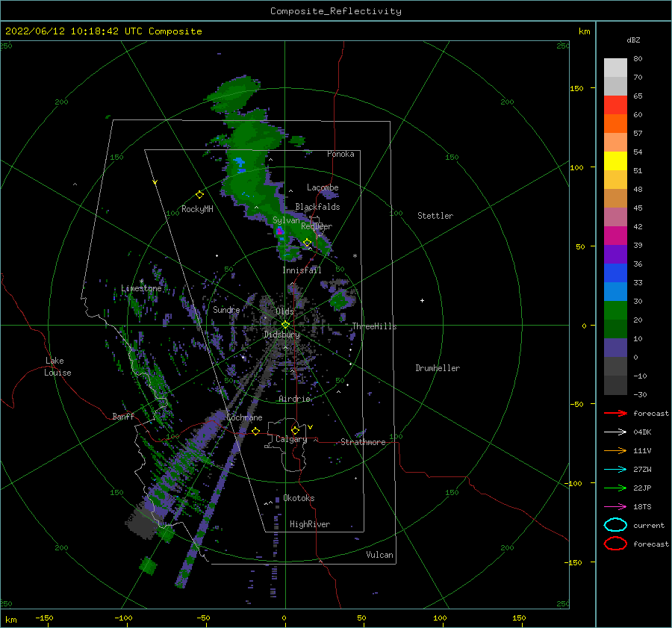The height and width of the screenshot is (628, 672).
Task: Select the 39 dBZ magenta swatch
Action: click(x=615, y=235)
